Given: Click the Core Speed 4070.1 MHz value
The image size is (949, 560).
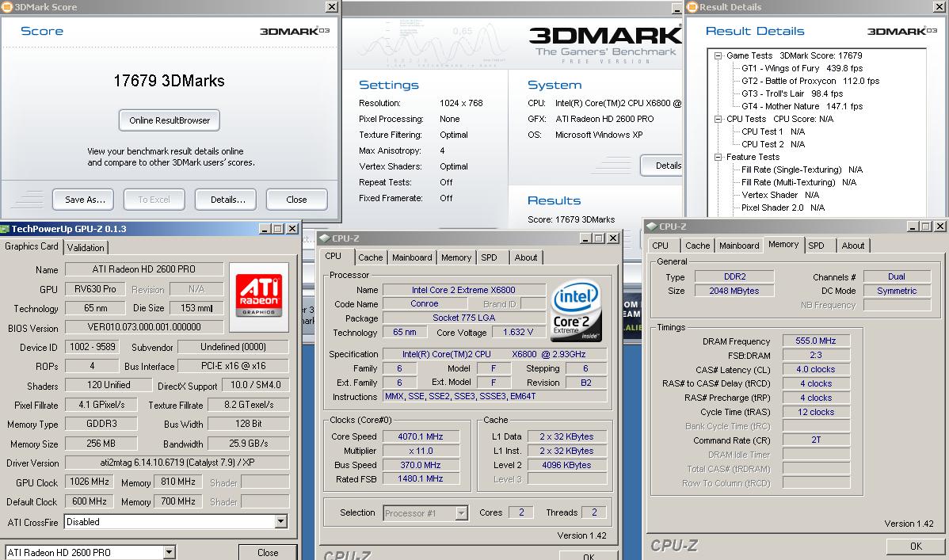Looking at the screenshot, I should point(420,436).
